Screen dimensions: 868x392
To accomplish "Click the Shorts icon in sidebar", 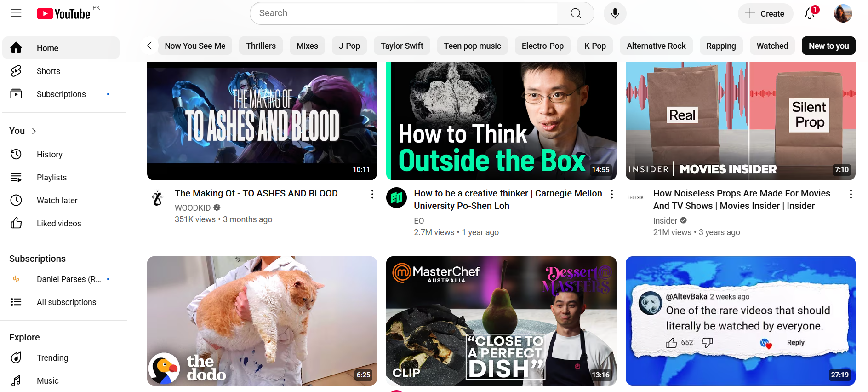I will [x=16, y=71].
